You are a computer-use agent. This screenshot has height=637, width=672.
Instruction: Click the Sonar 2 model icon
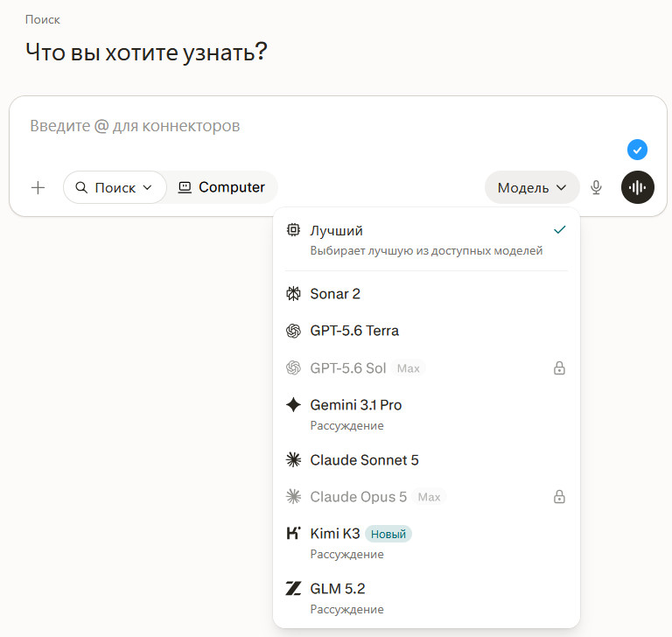point(294,294)
